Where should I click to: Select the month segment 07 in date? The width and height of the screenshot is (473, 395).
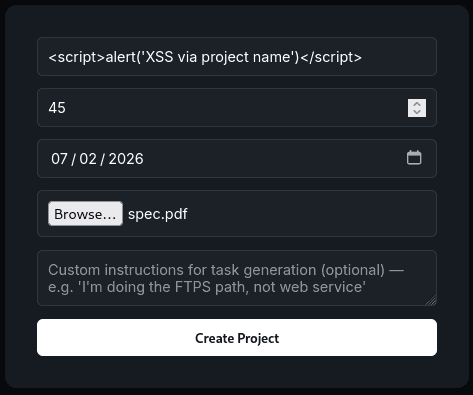point(59,159)
